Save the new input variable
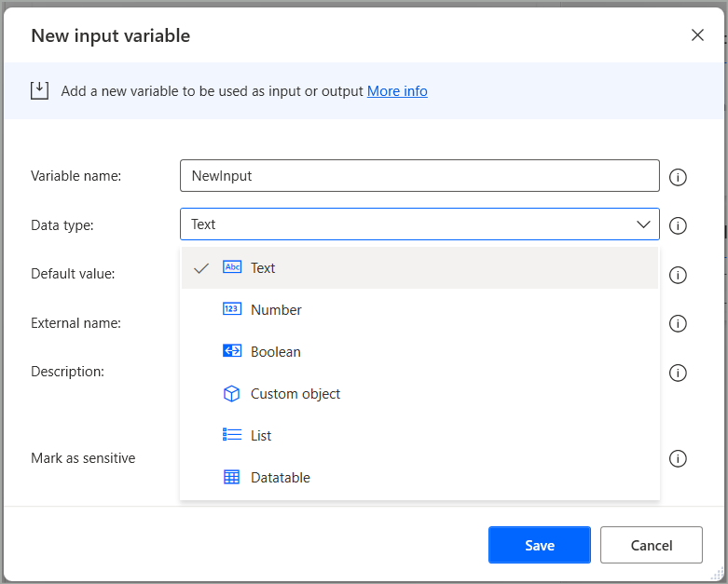 [x=539, y=545]
